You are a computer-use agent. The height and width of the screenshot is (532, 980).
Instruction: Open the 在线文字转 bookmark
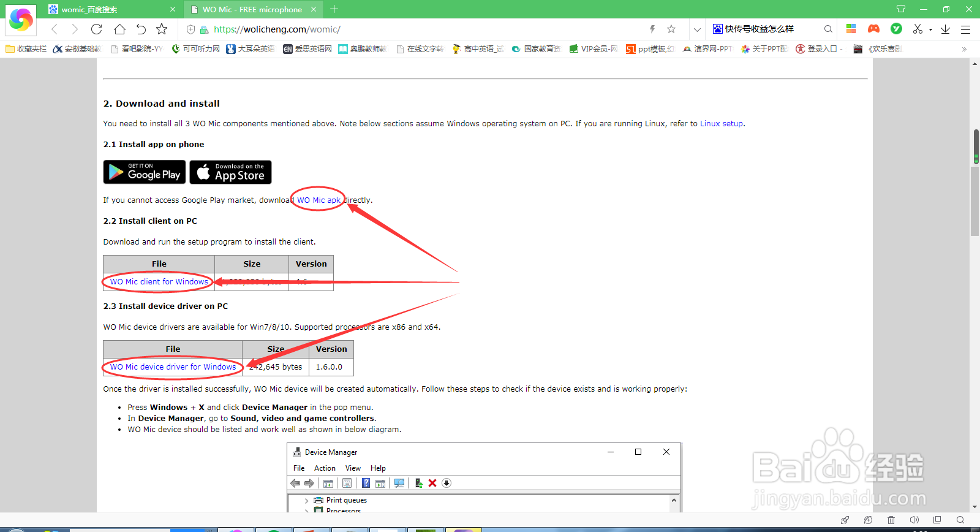tap(420, 48)
